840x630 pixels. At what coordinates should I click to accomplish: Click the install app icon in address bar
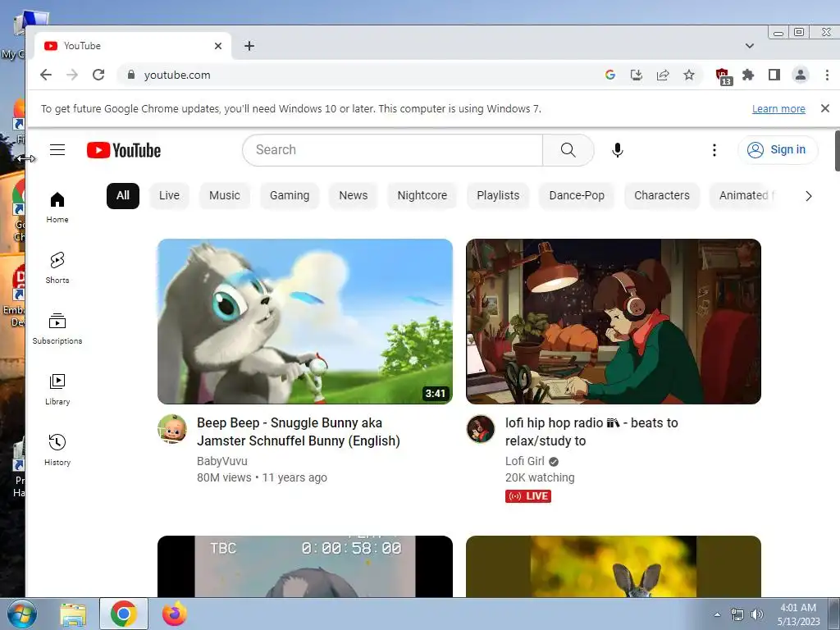tap(637, 75)
